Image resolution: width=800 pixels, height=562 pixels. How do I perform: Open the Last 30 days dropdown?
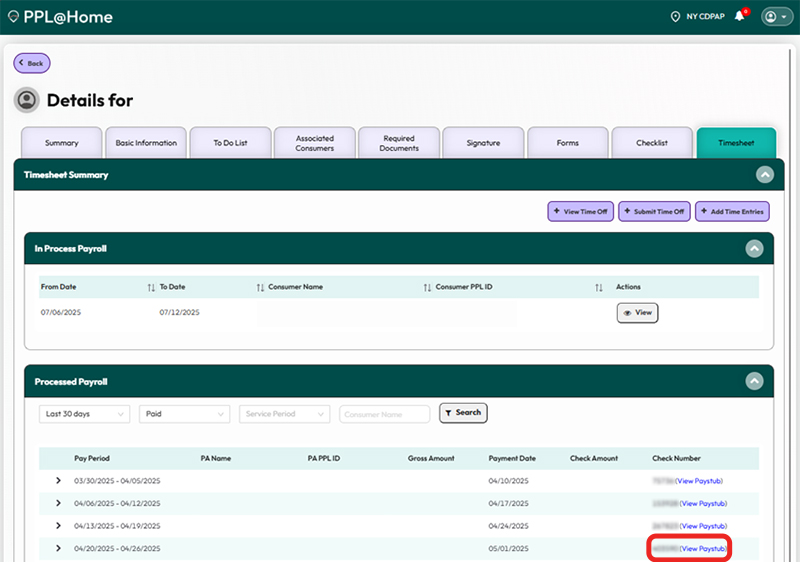coord(85,414)
